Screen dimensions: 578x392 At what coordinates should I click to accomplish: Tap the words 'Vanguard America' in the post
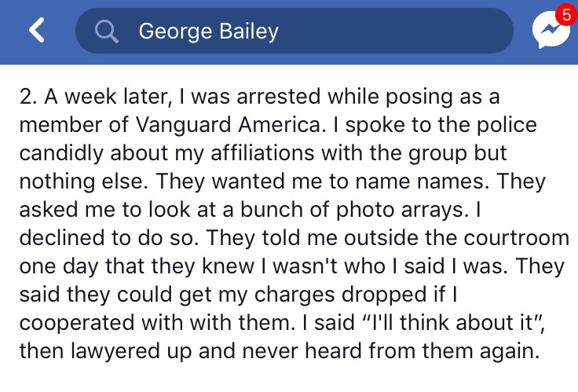(x=229, y=125)
